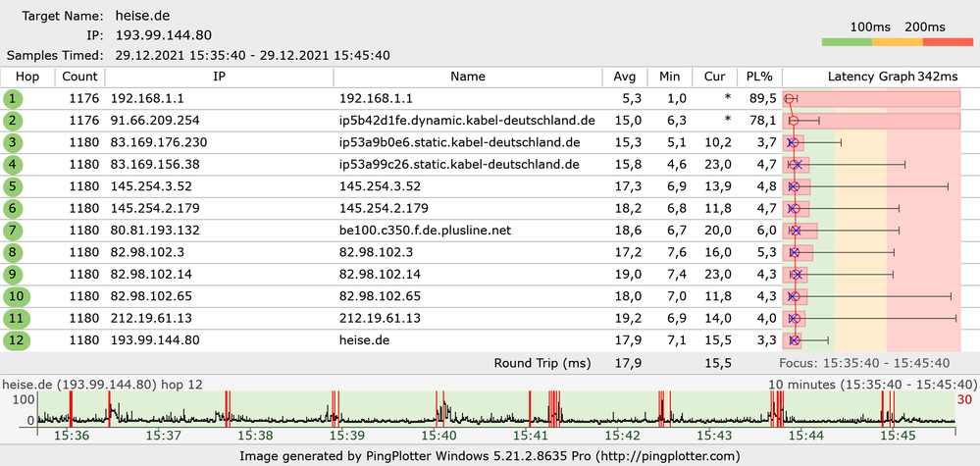Click name ip53a99c26.static.kabel-deutschland.de
The width and height of the screenshot is (980, 466).
[459, 165]
